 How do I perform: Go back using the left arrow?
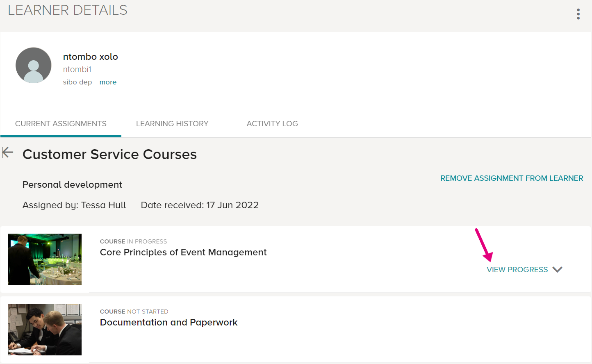(x=8, y=152)
